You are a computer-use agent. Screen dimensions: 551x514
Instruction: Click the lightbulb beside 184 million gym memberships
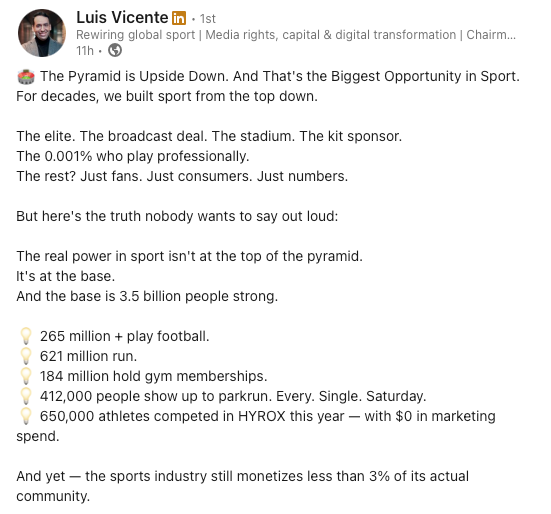pos(26,376)
